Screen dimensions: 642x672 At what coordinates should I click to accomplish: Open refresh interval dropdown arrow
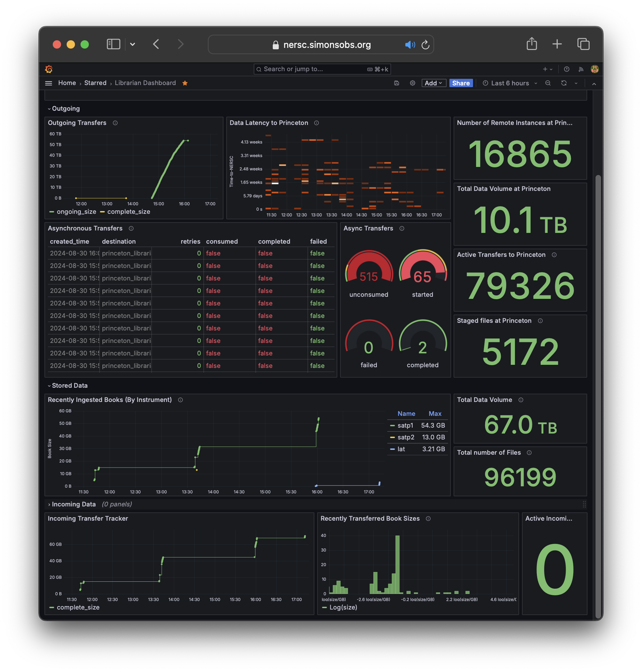tap(576, 83)
